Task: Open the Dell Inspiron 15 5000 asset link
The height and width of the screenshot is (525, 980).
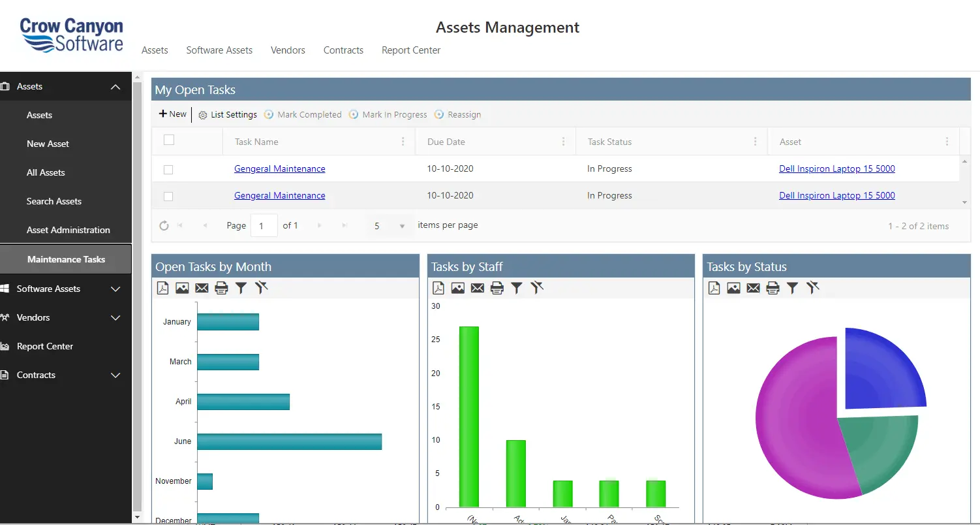Action: (x=837, y=168)
